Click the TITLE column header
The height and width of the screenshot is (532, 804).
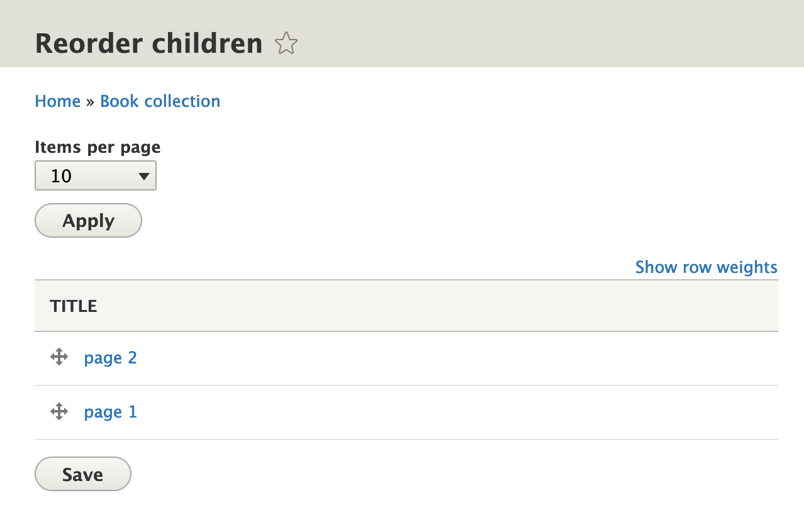click(74, 306)
